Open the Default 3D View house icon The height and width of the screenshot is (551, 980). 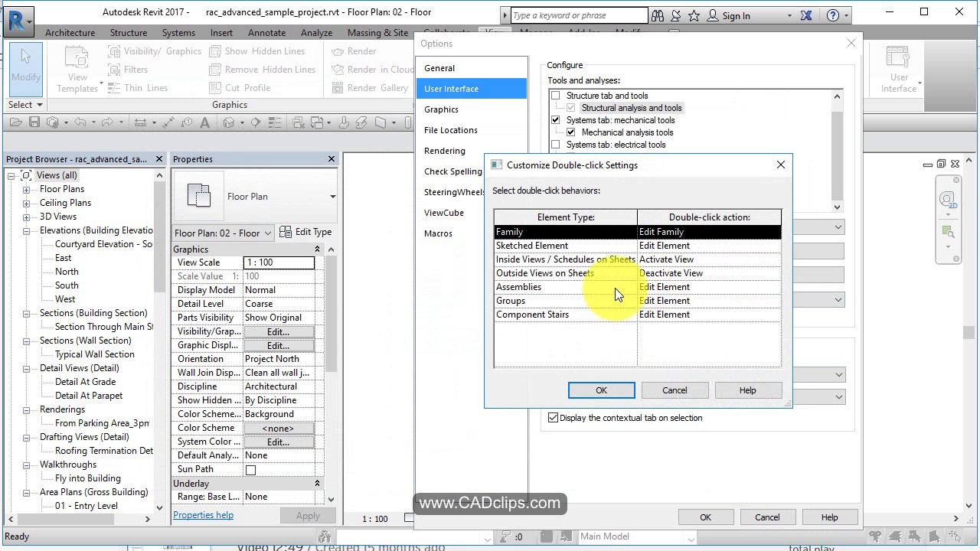[228, 122]
